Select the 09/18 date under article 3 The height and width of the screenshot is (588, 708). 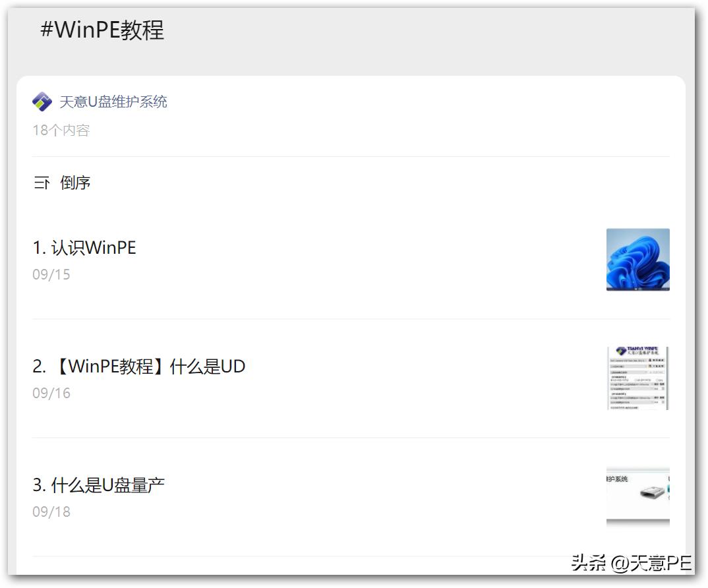(51, 512)
